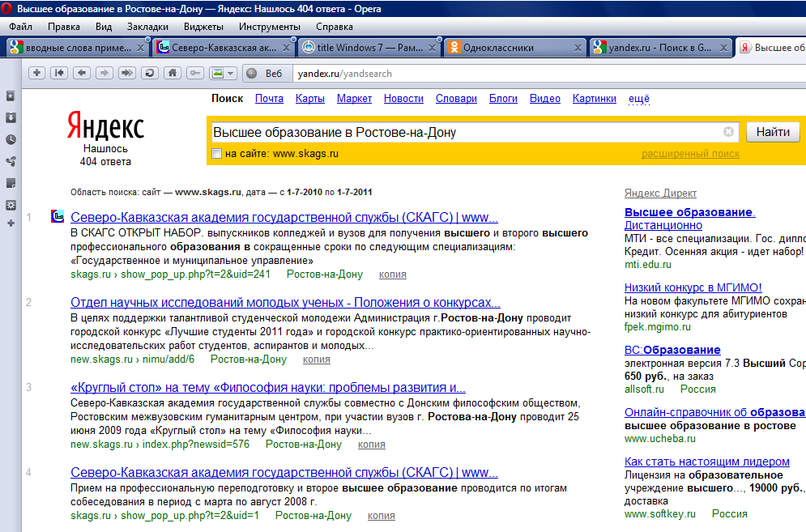
Task: Toggle images display icon in toolbar
Action: 218,73
